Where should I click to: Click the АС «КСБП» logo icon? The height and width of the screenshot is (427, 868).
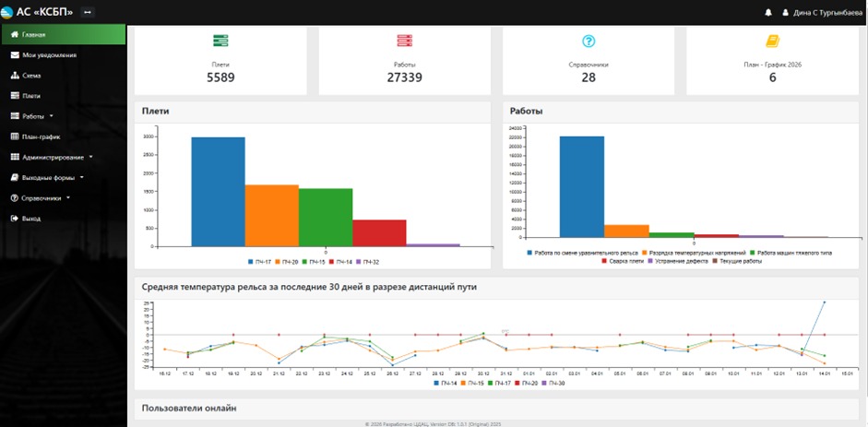pyautogui.click(x=7, y=12)
